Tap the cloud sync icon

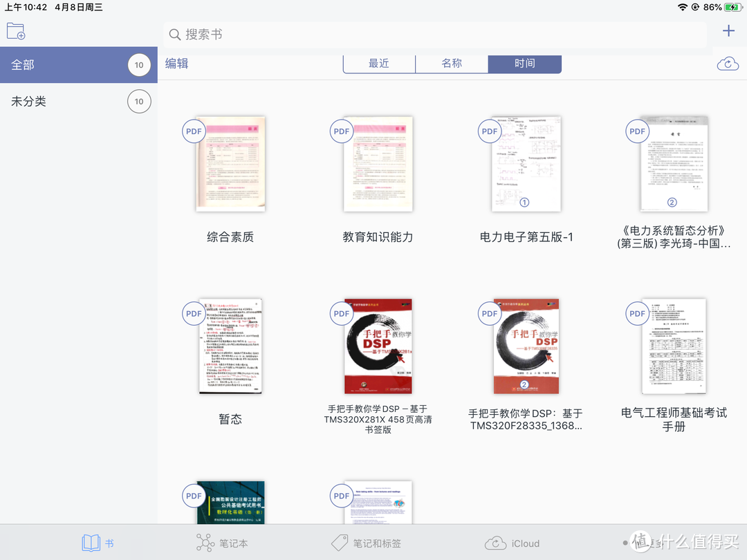[x=728, y=64]
